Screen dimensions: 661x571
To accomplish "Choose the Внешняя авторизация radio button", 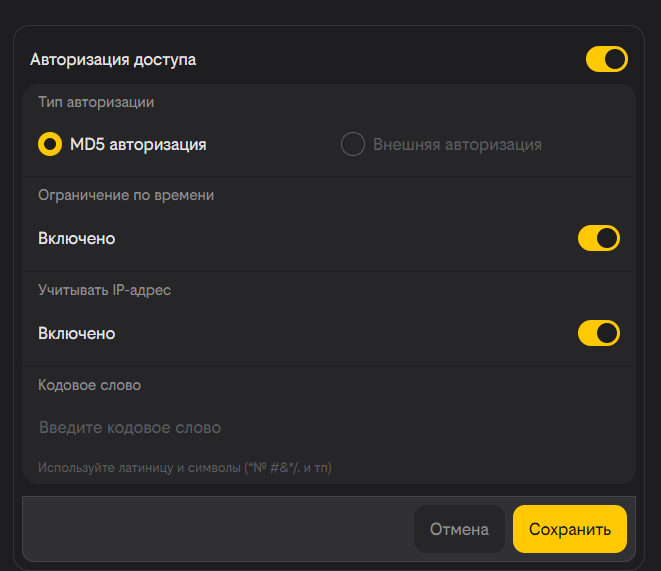I will click(x=353, y=145).
